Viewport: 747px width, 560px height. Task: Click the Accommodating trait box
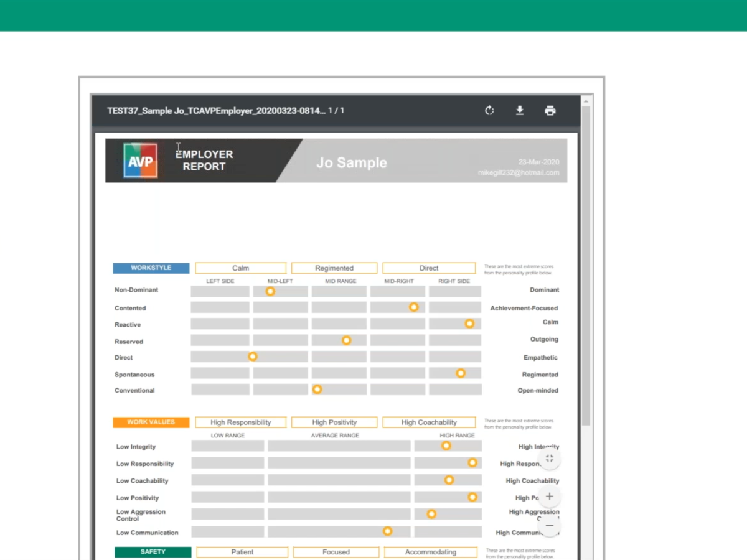430,552
